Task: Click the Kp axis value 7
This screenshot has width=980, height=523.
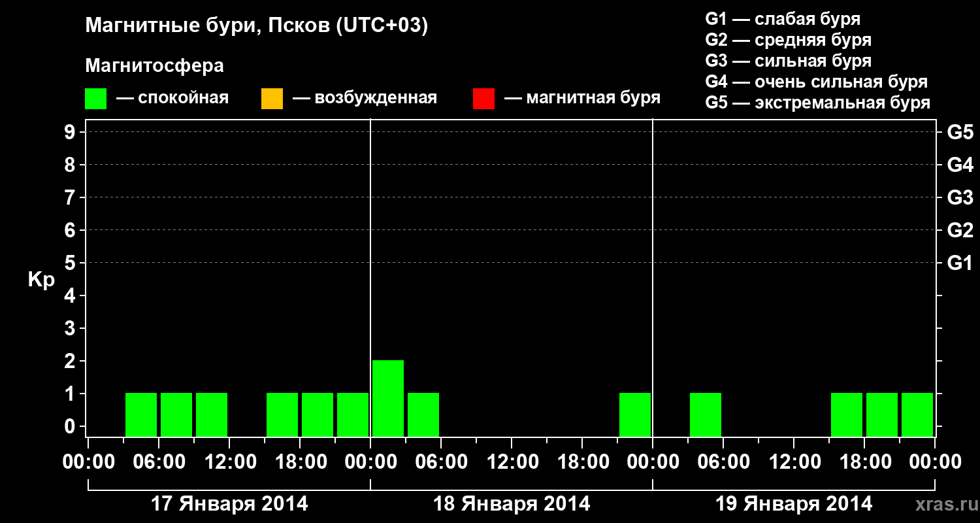Action: pos(71,197)
